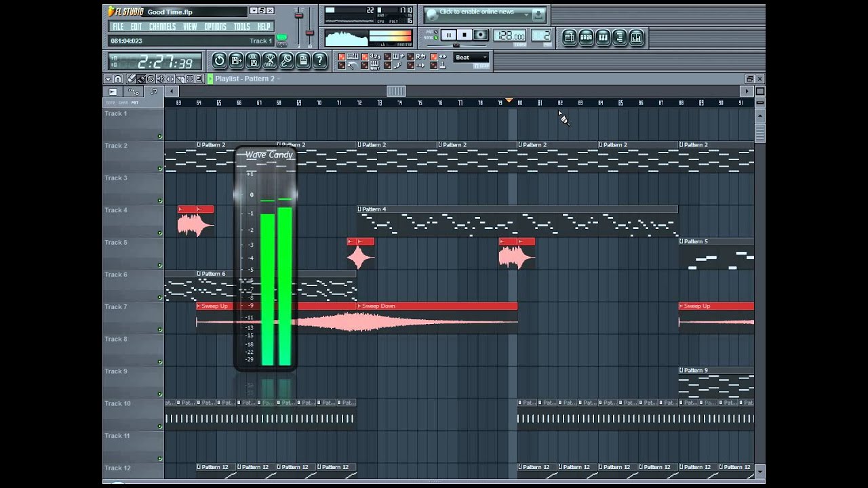Mute Track 4 with its green dot
Image resolution: width=868 pixels, height=488 pixels.
[160, 232]
